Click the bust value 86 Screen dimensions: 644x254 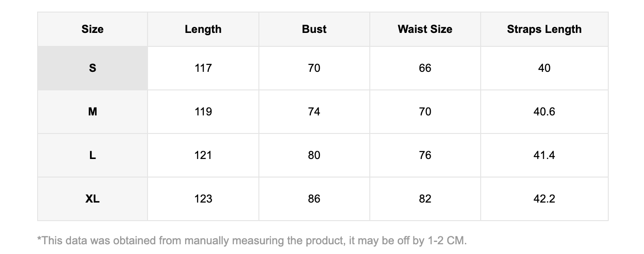[x=314, y=199]
